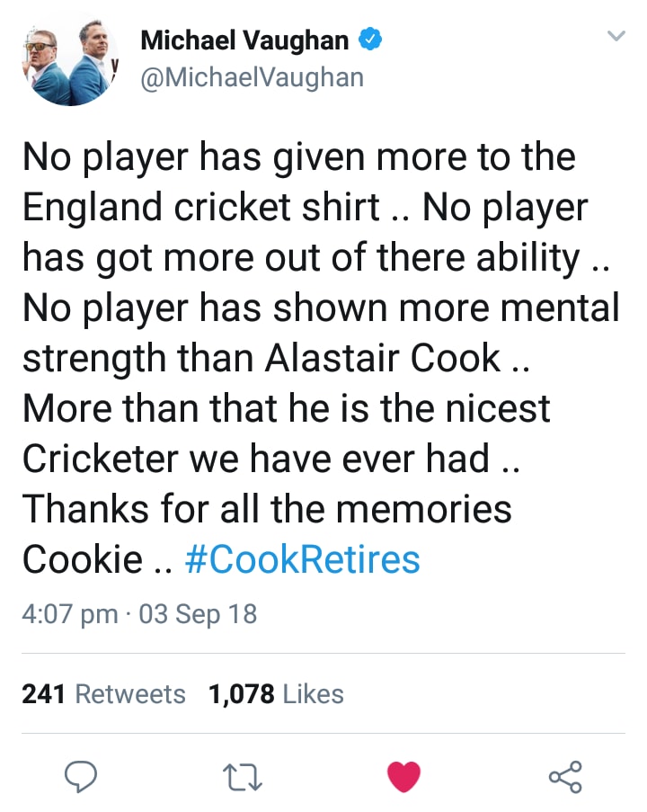Select the 241 Retweets count
This screenshot has height=812, width=647.
(102, 693)
